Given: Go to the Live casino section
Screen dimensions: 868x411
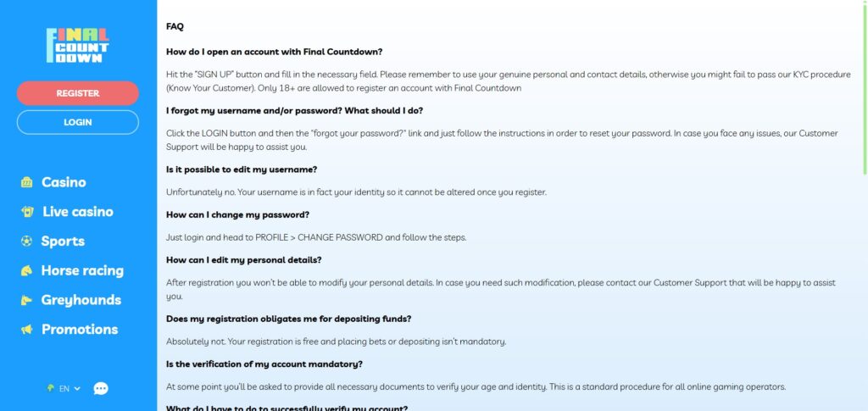Looking at the screenshot, I should [x=77, y=212].
